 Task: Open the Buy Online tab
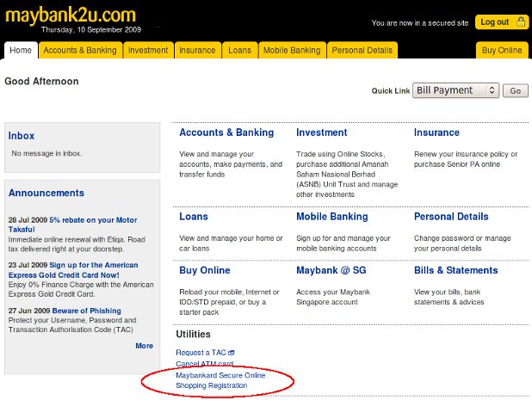(x=502, y=50)
